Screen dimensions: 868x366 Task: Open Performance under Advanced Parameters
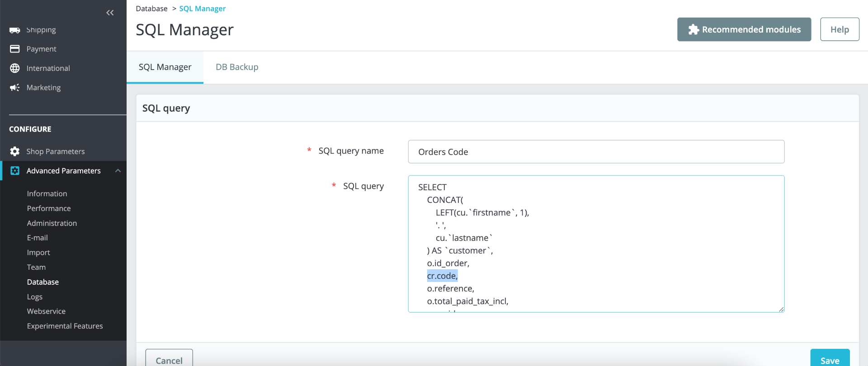pos(49,208)
